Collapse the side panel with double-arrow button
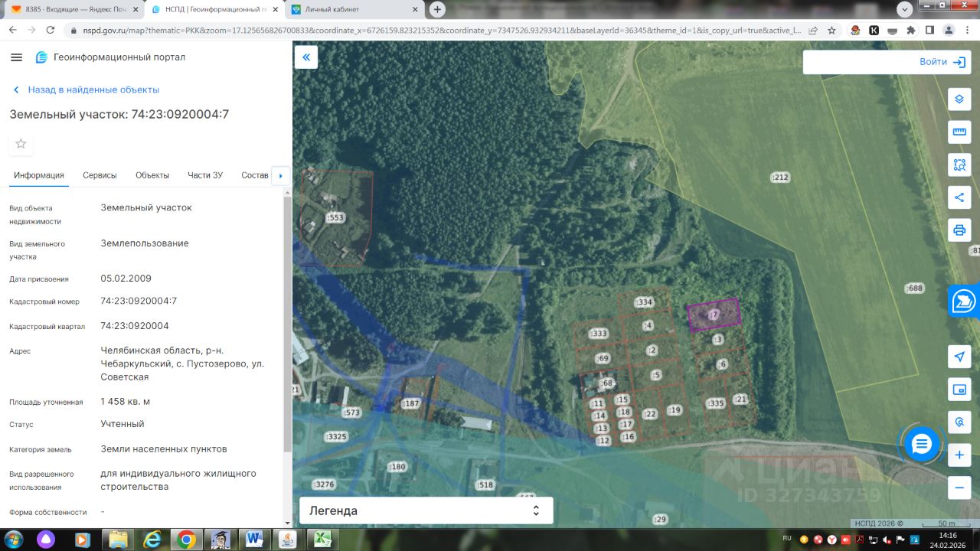Screen dimensions: 980x551 pos(306,57)
